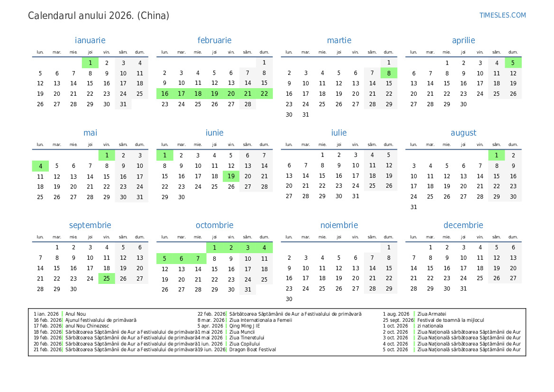The width and height of the screenshot is (554, 392).
Task: Select the "ianuarie" month heading
Action: click(x=90, y=40)
